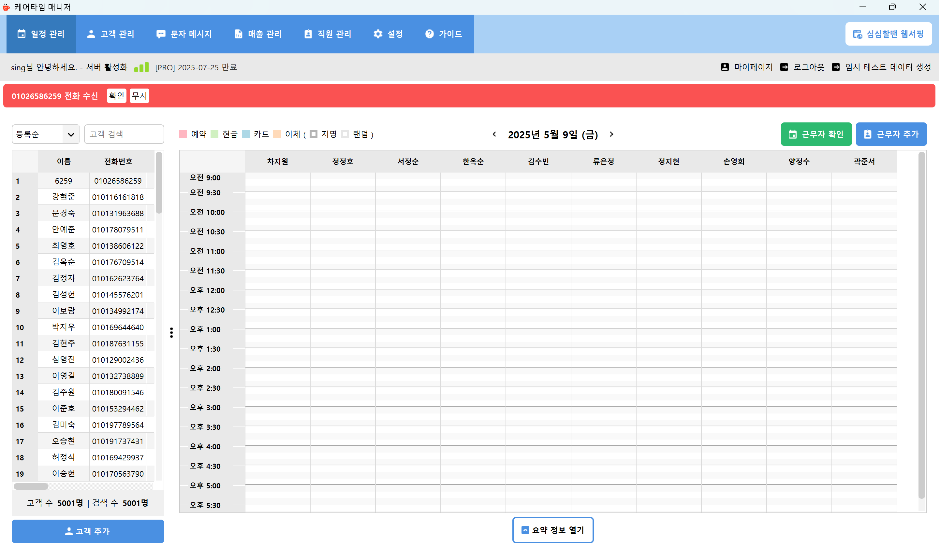Click the 마이페이지 profile icon

(x=725, y=67)
